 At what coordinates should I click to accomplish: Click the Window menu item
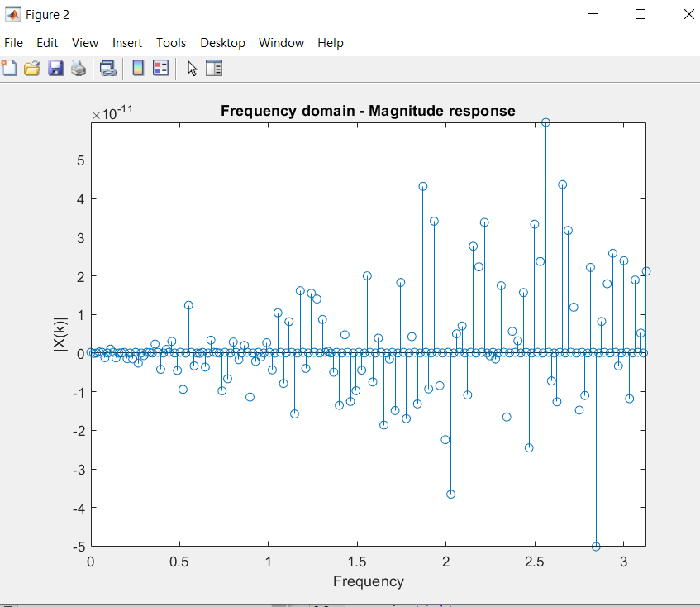[281, 43]
